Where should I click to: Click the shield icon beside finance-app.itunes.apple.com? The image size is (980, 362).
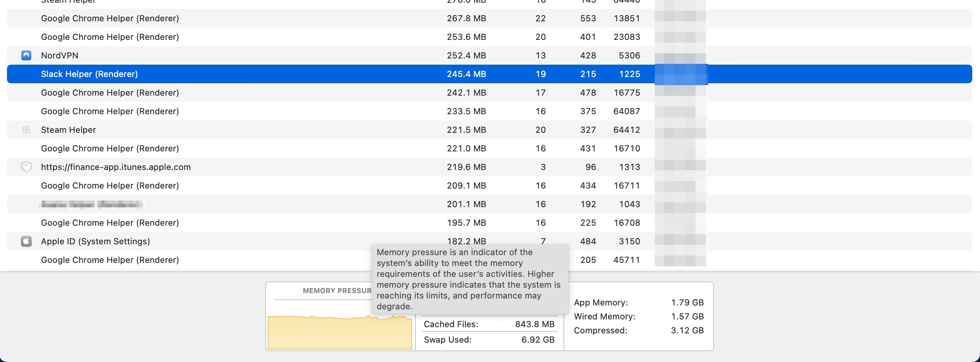[x=26, y=167]
